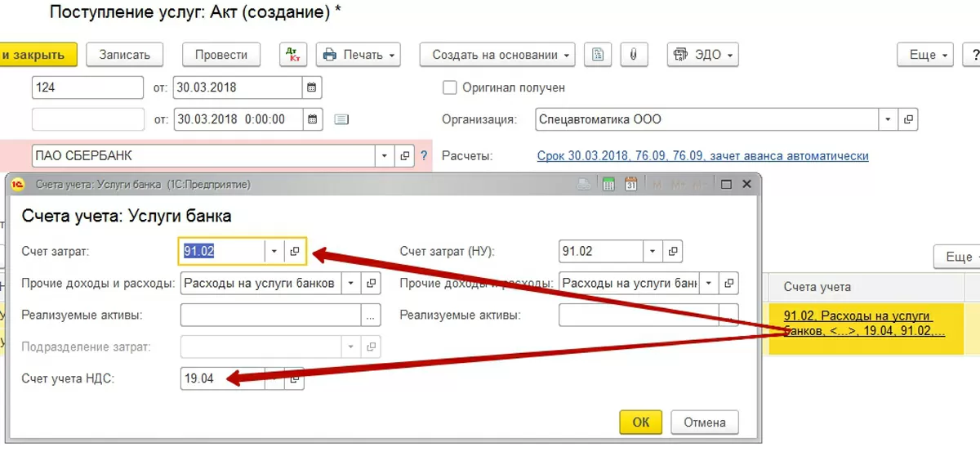The width and height of the screenshot is (980, 452).
Task: Click left Реализуемые активы input field
Action: 270,316
